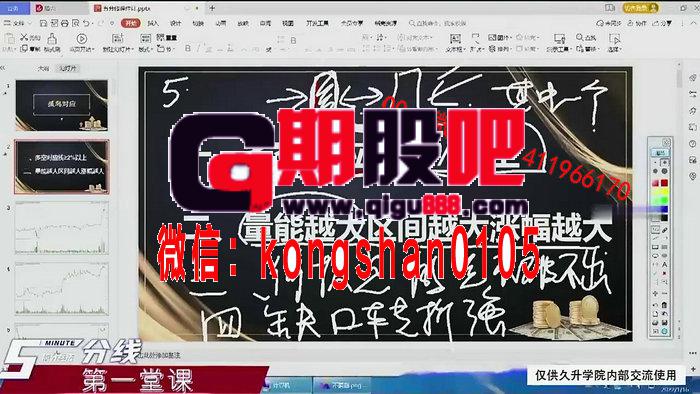The width and height of the screenshot is (700, 394).
Task: Select the first slide thumbnail
Action: [x=62, y=105]
